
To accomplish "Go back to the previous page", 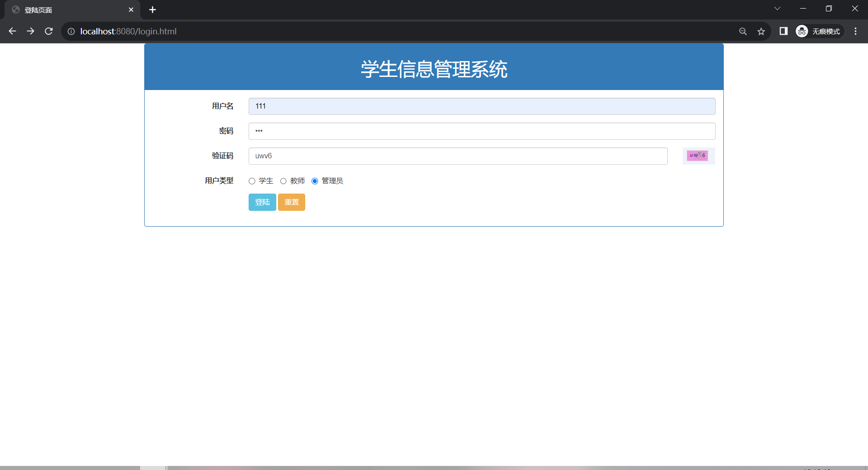I will [12, 31].
